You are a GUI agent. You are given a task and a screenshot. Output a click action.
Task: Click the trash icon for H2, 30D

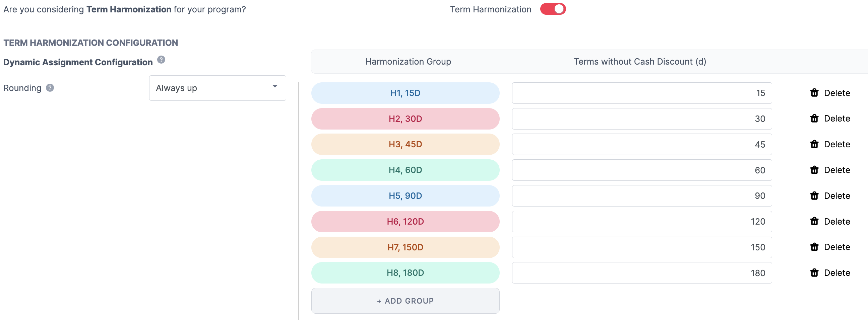coord(814,118)
